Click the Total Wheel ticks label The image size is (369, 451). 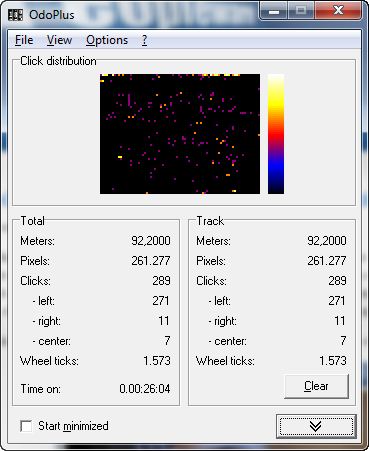(49, 361)
